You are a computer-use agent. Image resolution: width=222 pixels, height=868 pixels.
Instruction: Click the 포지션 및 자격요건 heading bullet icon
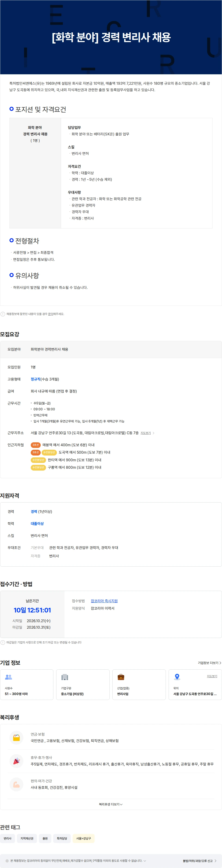pos(12,109)
